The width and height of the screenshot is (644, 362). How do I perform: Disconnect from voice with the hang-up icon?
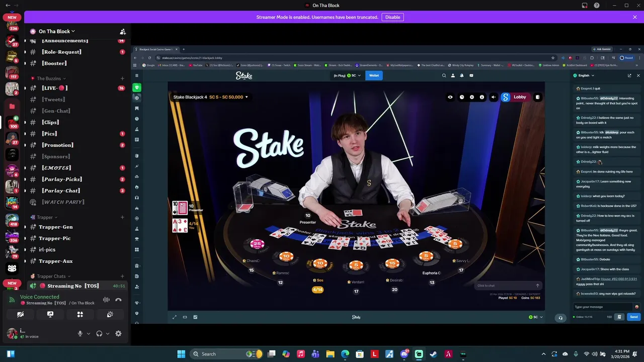118,300
